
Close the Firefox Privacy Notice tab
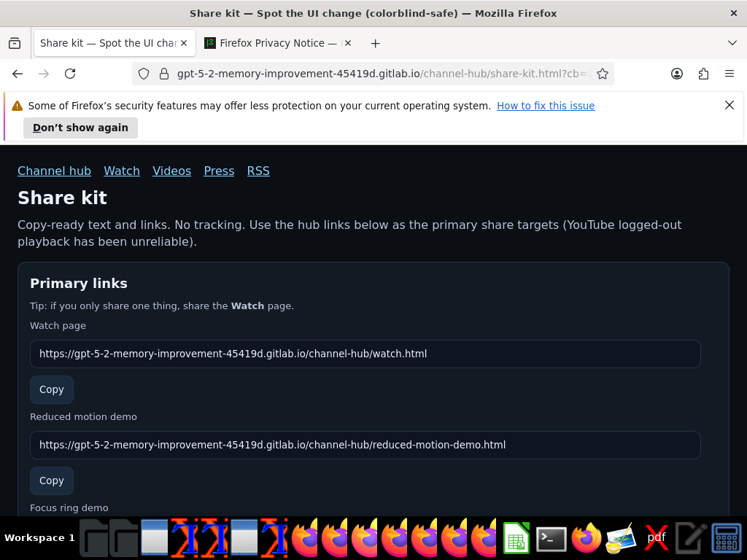tap(348, 43)
